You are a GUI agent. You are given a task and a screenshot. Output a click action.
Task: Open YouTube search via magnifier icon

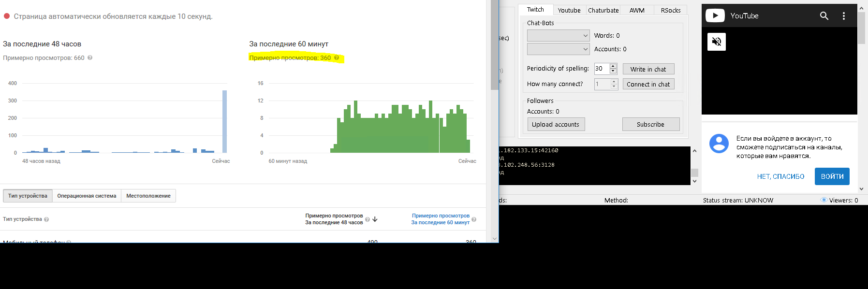click(824, 16)
